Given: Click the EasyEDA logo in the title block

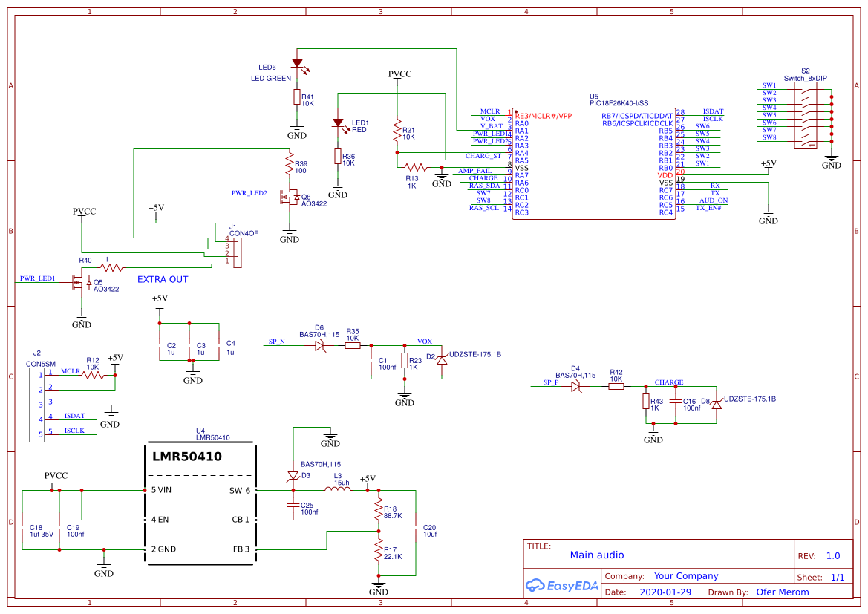Looking at the screenshot, I should (561, 586).
